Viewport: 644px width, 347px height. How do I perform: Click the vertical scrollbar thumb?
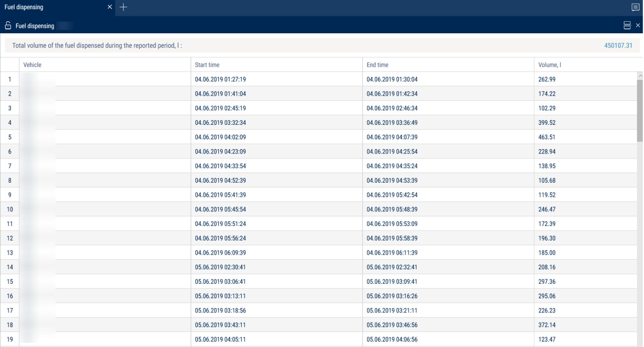click(640, 110)
